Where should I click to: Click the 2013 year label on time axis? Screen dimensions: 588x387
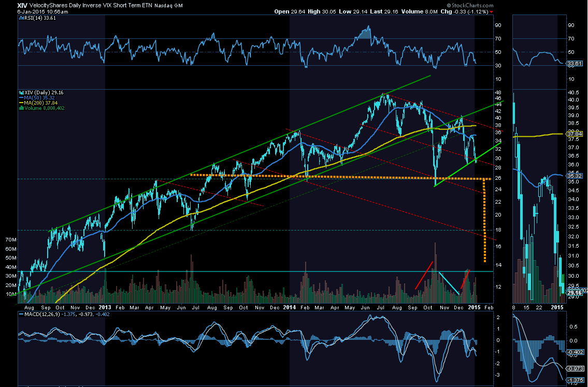click(104, 307)
